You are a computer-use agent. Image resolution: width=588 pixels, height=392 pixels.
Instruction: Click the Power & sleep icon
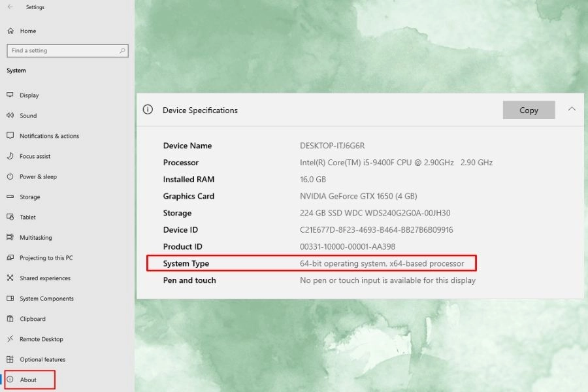10,176
